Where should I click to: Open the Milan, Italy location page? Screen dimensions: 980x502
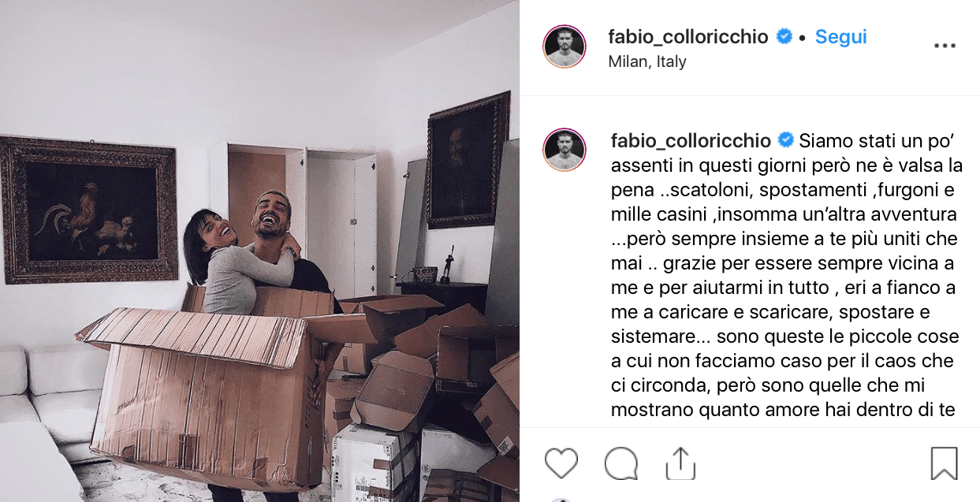(x=647, y=61)
